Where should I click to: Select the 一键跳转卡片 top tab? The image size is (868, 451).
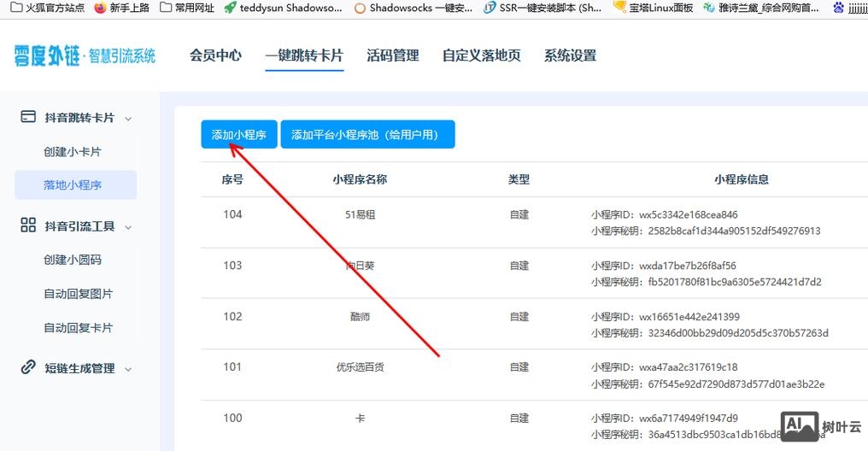pos(304,56)
